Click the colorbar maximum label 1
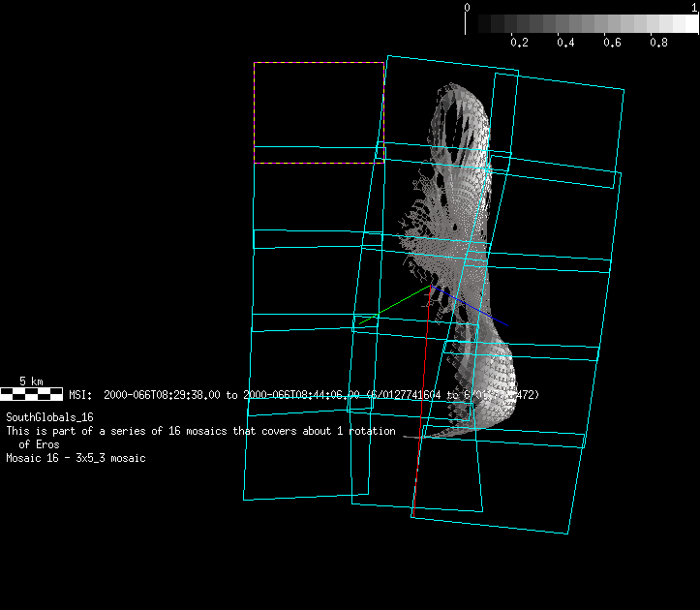700x610 pixels. point(694,7)
